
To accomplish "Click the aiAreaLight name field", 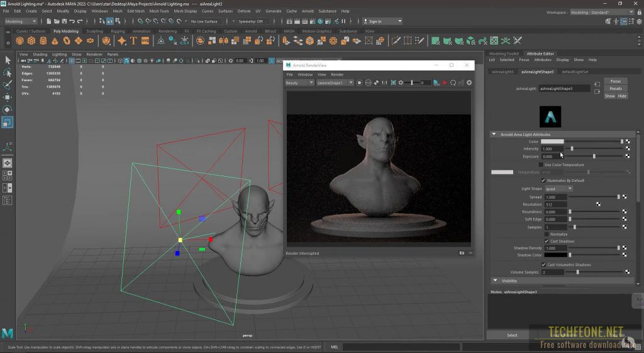I will point(564,88).
